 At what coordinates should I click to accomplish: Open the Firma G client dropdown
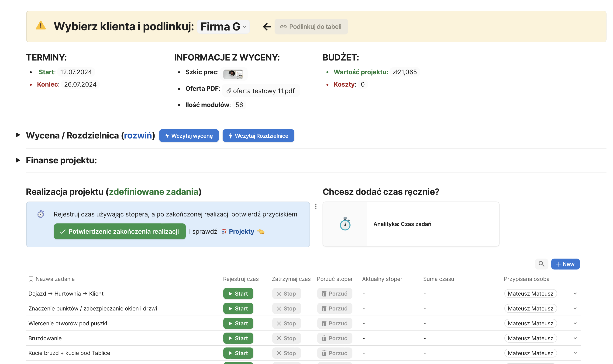pyautogui.click(x=223, y=27)
